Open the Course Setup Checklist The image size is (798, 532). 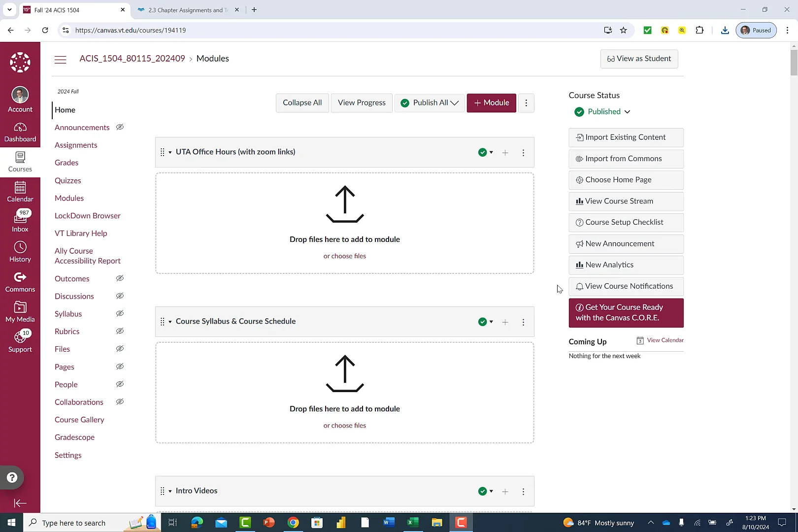coord(626,222)
